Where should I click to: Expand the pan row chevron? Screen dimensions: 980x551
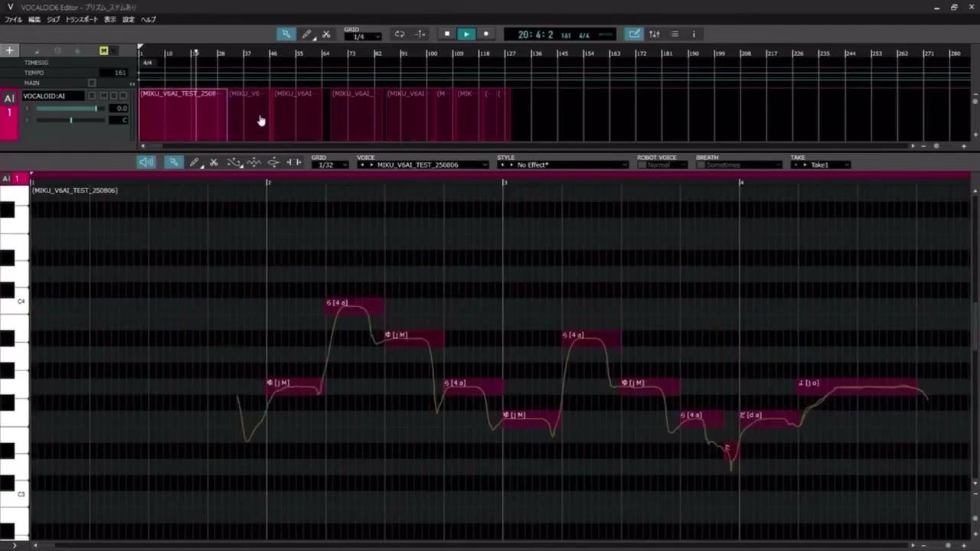coord(27,120)
